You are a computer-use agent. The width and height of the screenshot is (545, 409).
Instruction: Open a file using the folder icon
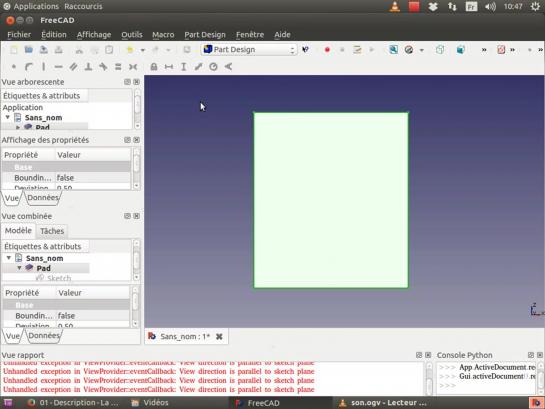pos(29,50)
